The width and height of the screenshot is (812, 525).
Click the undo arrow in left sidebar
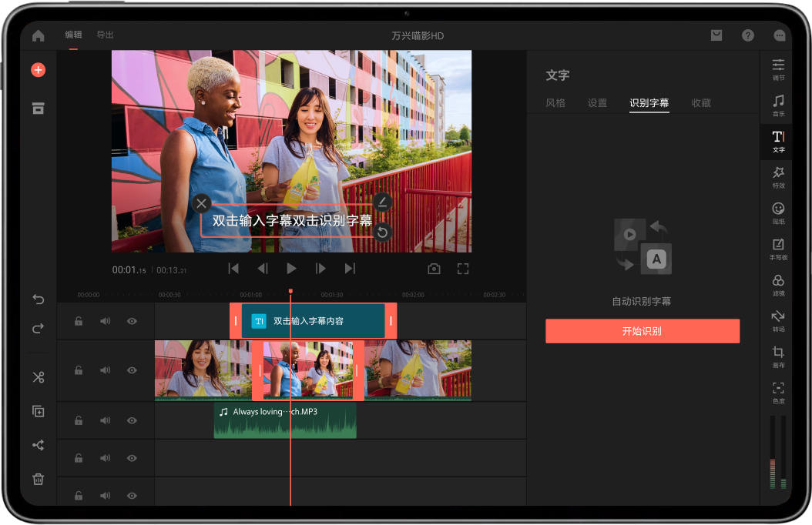(x=38, y=299)
